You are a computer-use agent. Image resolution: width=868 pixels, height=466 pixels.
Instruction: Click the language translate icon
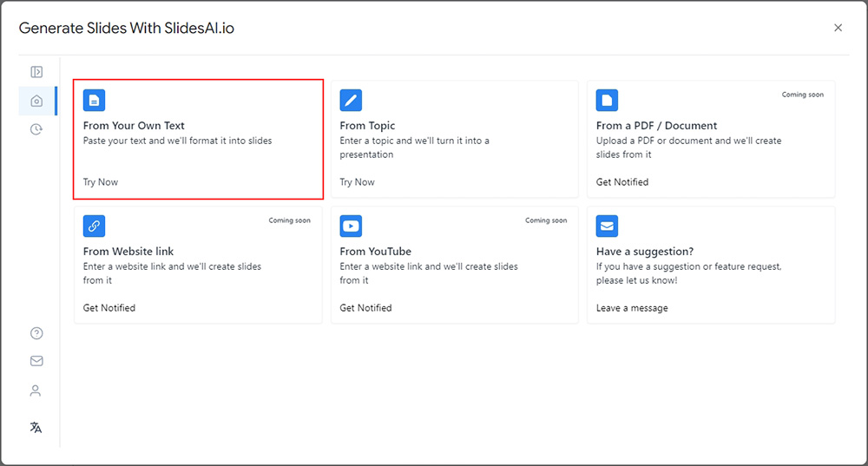(x=36, y=427)
